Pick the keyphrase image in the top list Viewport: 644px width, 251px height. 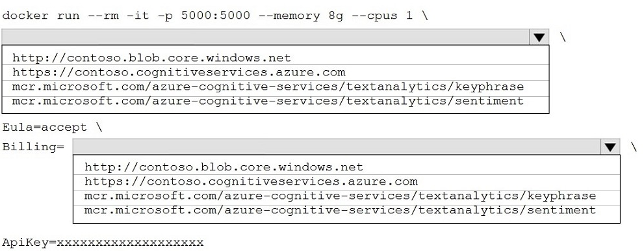(275, 87)
